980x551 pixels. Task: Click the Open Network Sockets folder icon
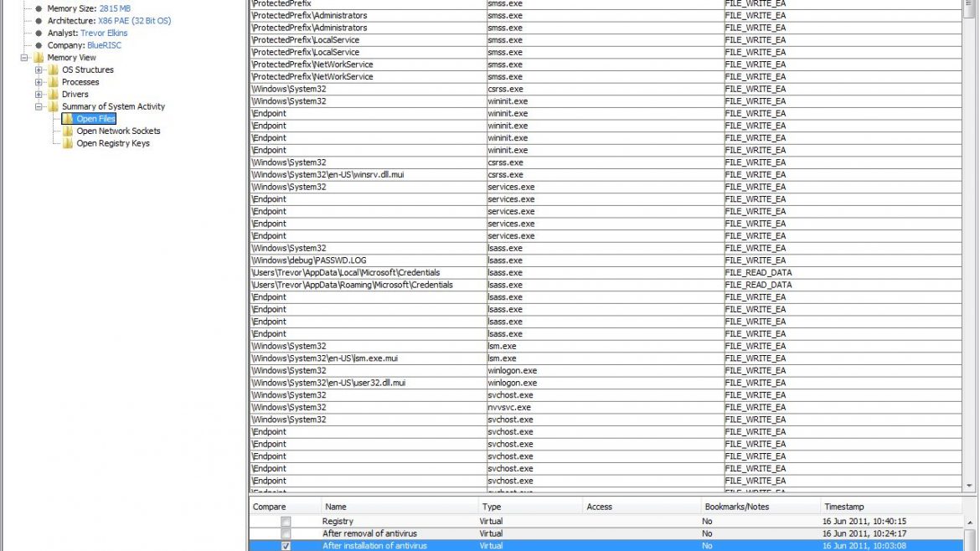[x=68, y=131]
